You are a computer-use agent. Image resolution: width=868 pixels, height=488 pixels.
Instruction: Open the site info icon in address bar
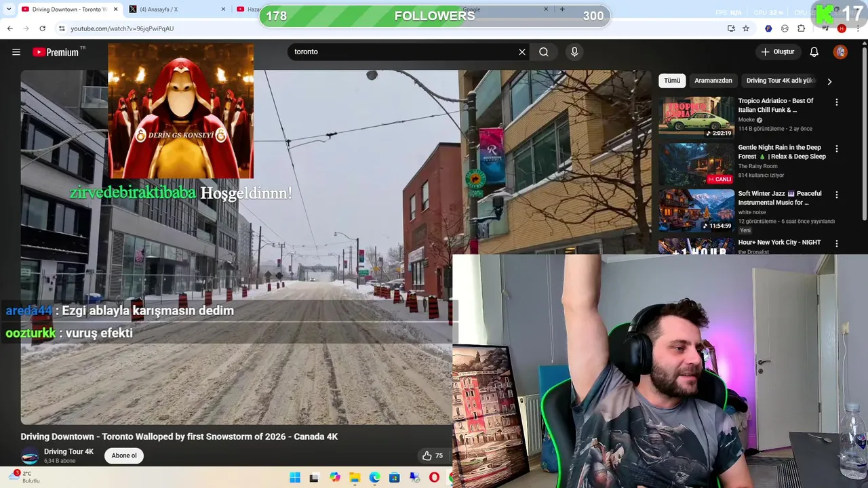point(61,28)
